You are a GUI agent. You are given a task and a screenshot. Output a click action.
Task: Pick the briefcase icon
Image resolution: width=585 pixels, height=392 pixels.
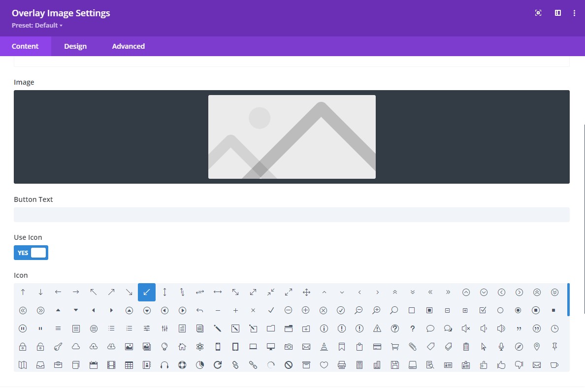tap(58, 365)
